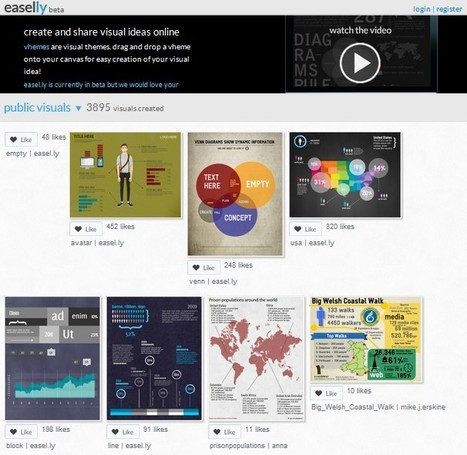Open the prison populations world map thumbnail
This screenshot has height=455, width=467.
click(256, 358)
